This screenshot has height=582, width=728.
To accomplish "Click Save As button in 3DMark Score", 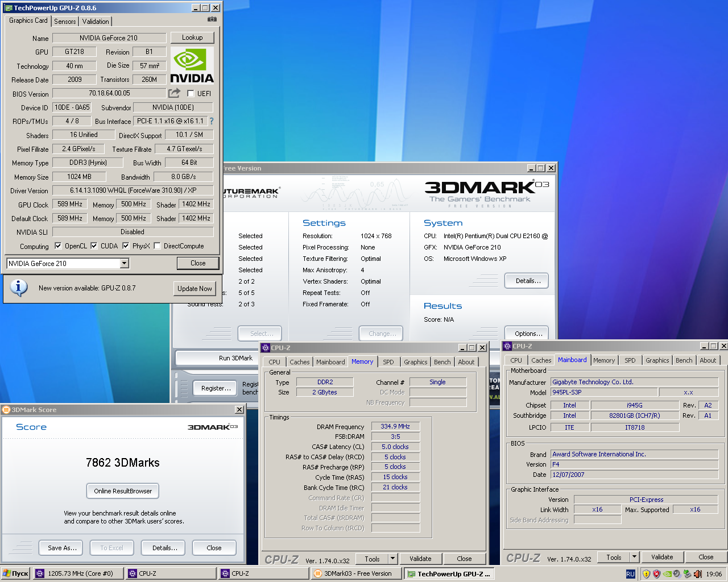I will tap(61, 548).
